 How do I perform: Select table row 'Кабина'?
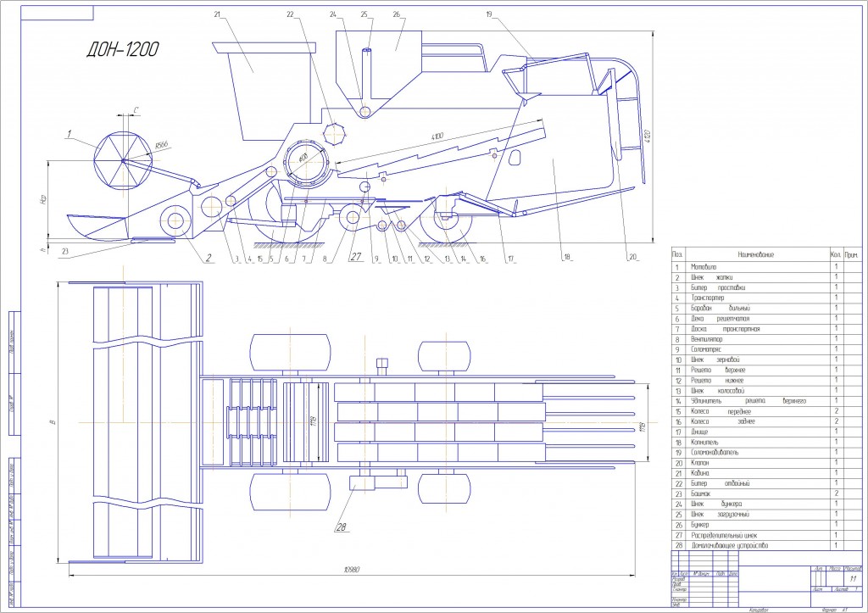click(766, 473)
